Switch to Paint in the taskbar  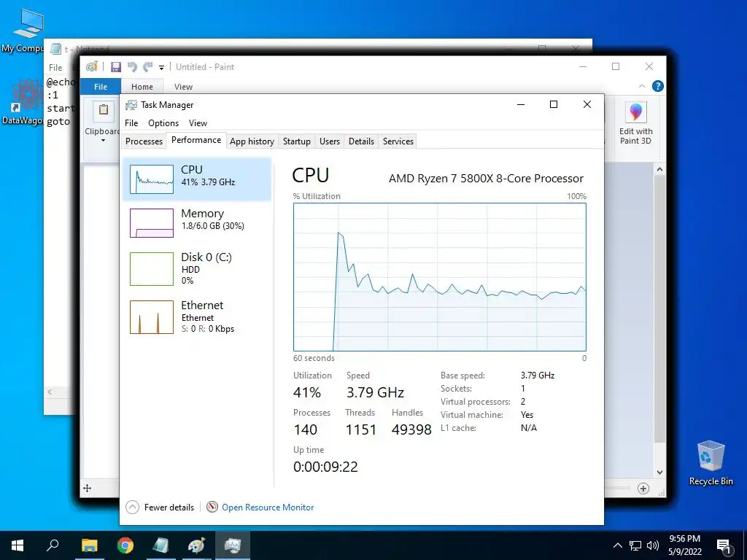point(196,545)
